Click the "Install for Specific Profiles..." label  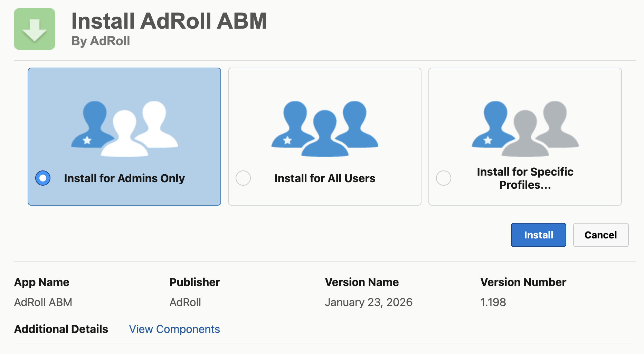525,178
